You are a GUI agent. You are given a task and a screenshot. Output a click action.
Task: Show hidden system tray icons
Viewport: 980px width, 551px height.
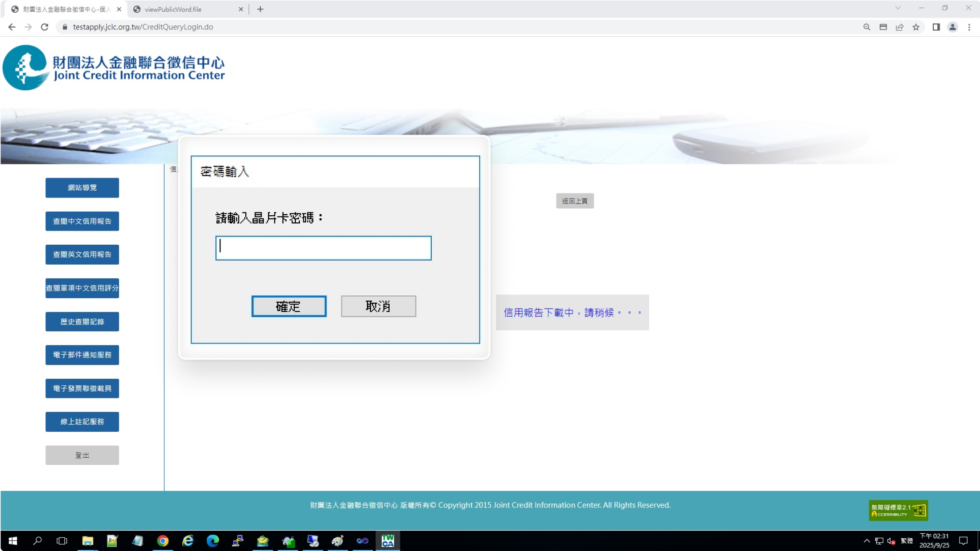click(867, 541)
